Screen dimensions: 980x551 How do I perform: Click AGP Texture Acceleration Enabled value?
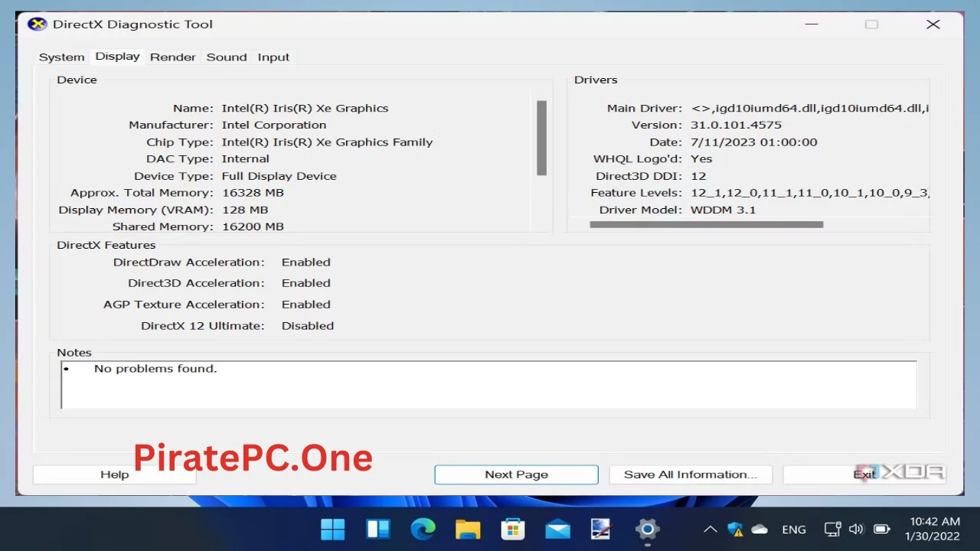pyautogui.click(x=305, y=305)
